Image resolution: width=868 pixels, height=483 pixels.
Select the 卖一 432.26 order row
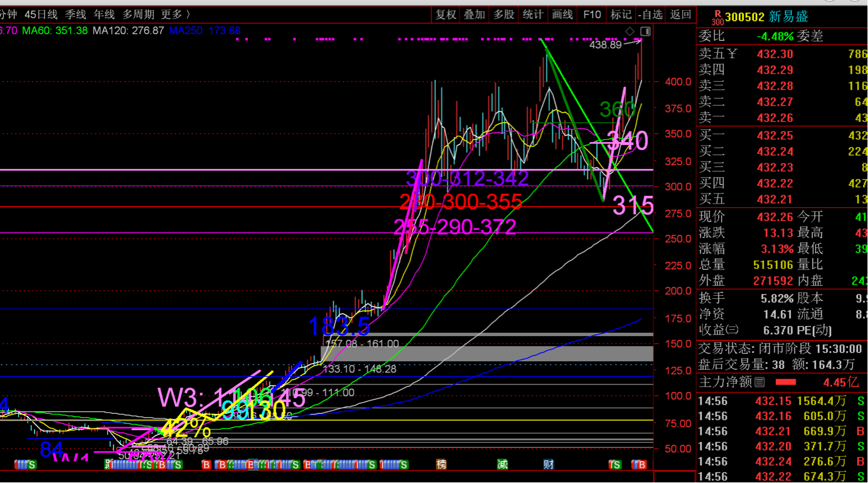coord(783,117)
